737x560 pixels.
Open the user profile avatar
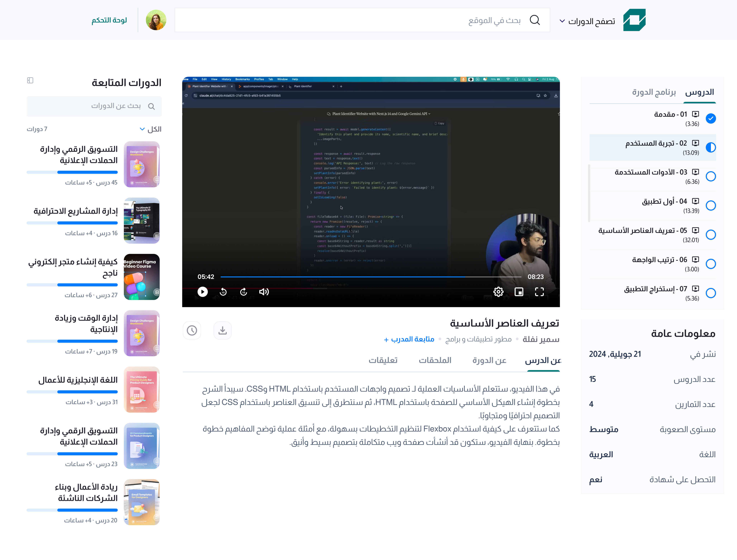point(156,20)
